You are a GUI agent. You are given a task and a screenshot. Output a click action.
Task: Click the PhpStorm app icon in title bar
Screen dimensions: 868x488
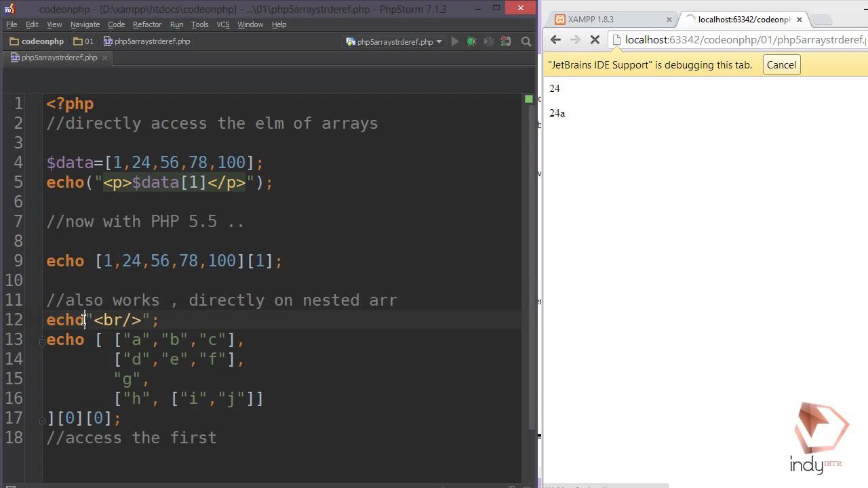(9, 9)
